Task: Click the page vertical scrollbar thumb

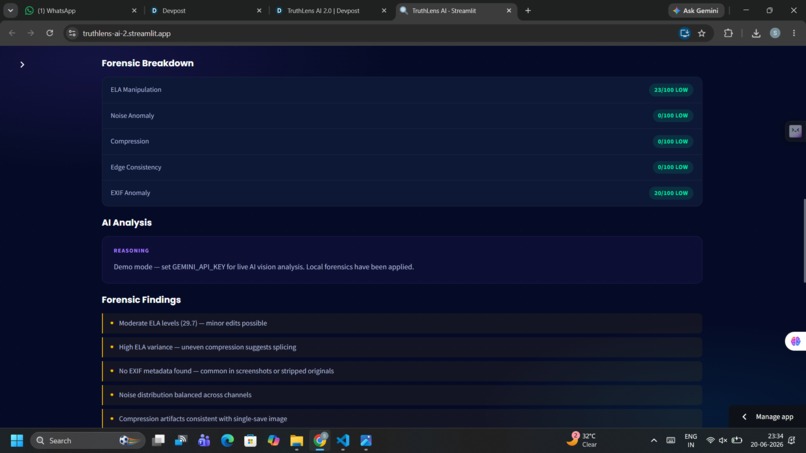Action: pyautogui.click(x=804, y=240)
